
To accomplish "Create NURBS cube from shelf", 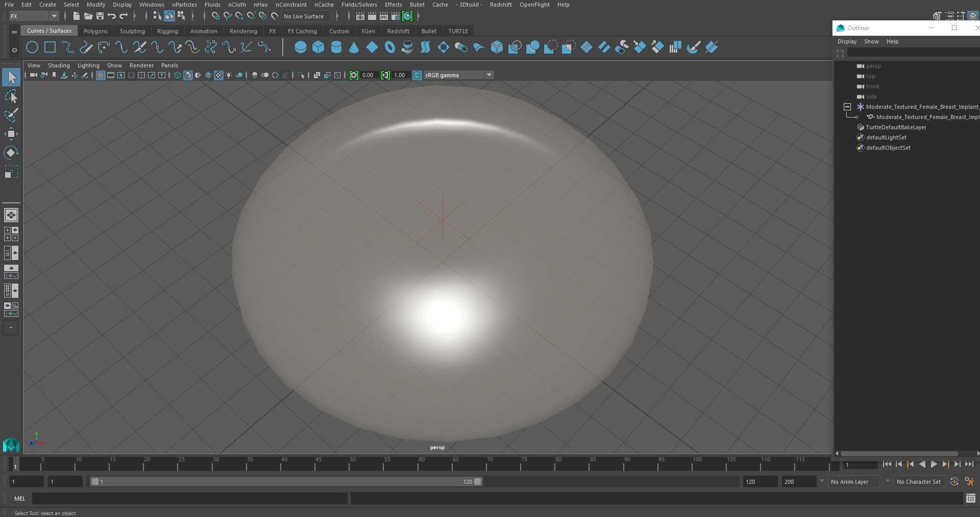I will pyautogui.click(x=318, y=48).
